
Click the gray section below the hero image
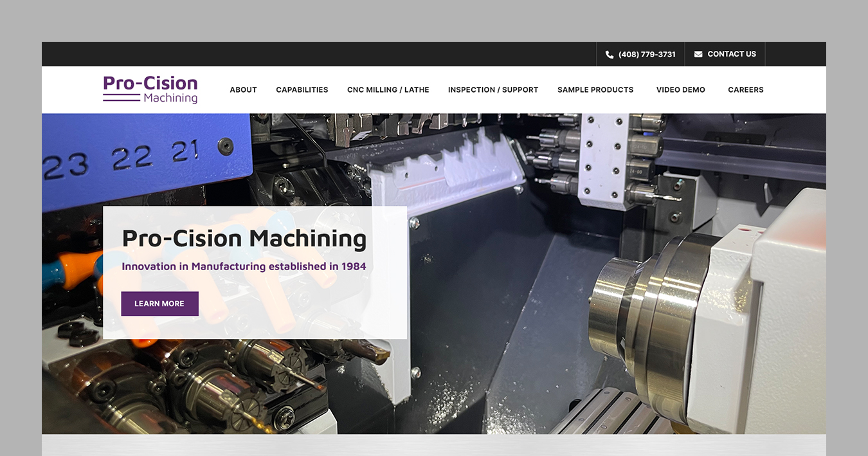[434, 447]
